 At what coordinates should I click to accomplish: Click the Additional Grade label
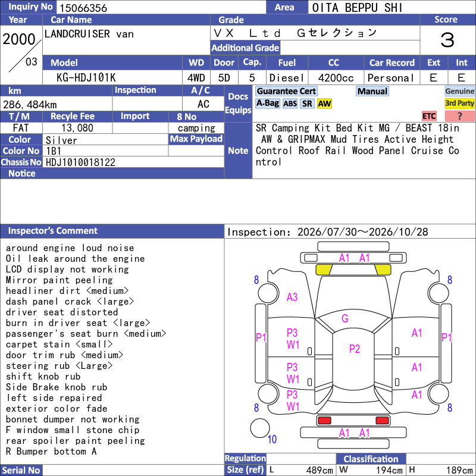pyautogui.click(x=245, y=48)
